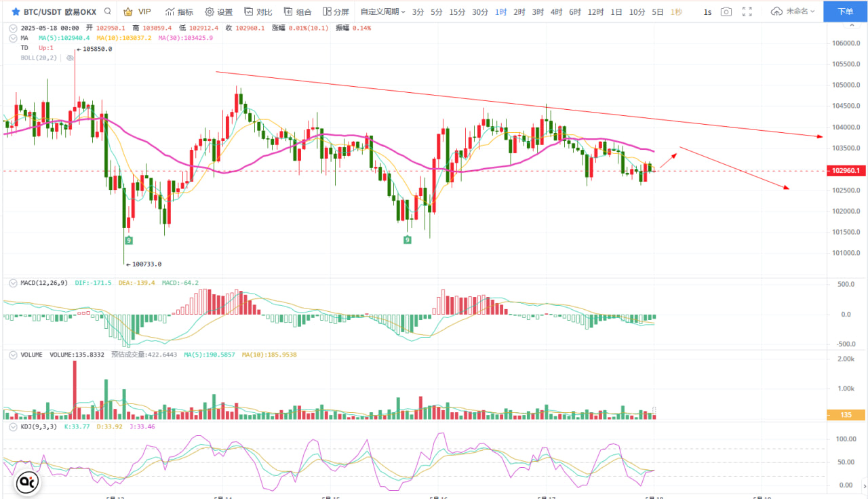Expand the 未命名 cloud layout dropdown
868x499 pixels.
793,12
